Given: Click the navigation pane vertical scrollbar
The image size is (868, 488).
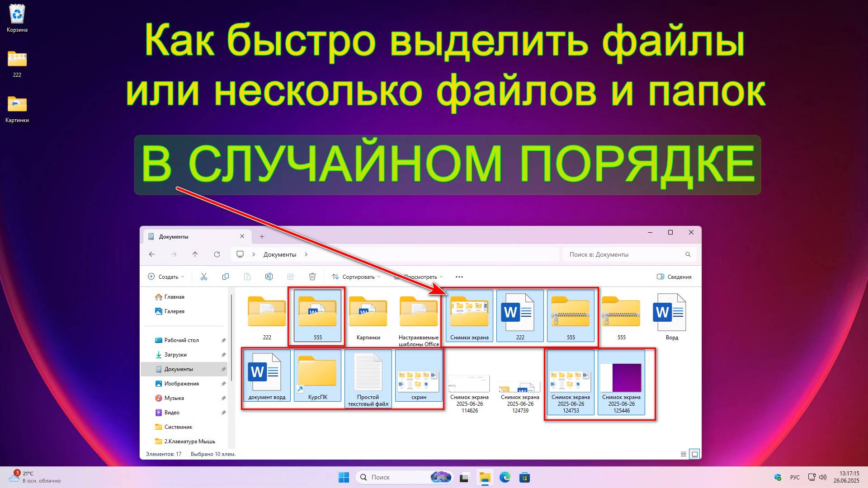Looking at the screenshot, I should (231, 338).
